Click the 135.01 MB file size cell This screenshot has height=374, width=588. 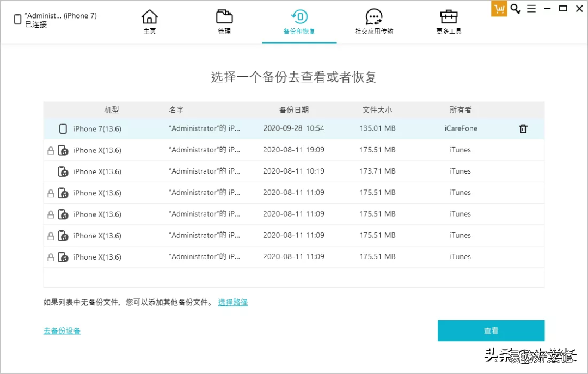pos(377,128)
